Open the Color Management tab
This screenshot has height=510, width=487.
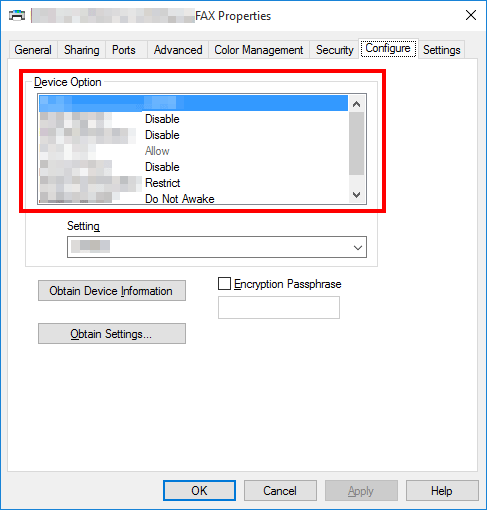point(259,50)
